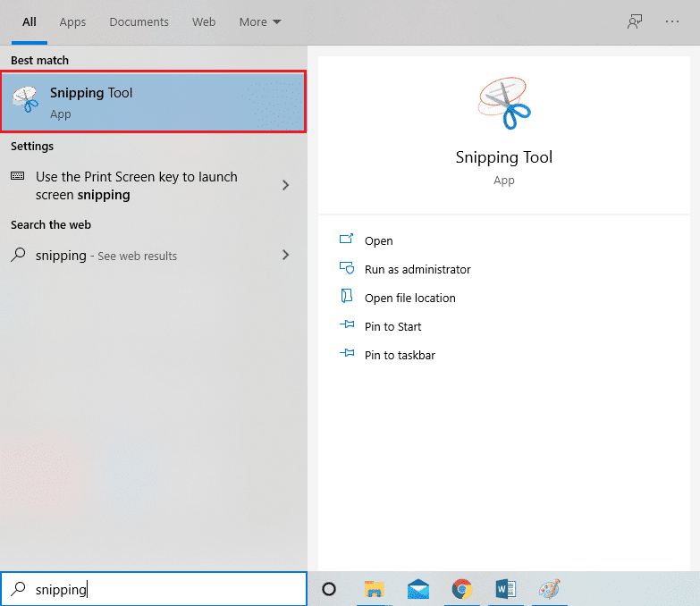This screenshot has width=700, height=606.
Task: Choose Pin to taskbar
Action: [x=400, y=355]
